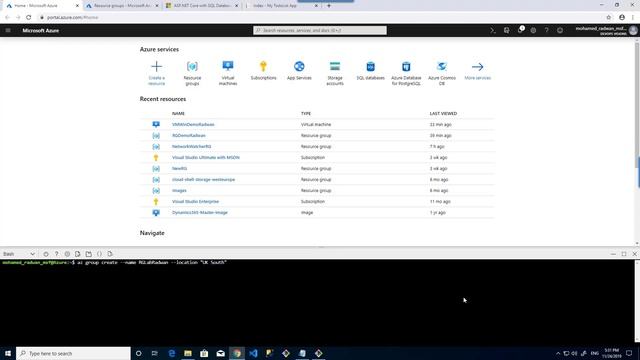This screenshot has width=640, height=360.
Task: Open Virtual machines service
Action: (x=228, y=73)
